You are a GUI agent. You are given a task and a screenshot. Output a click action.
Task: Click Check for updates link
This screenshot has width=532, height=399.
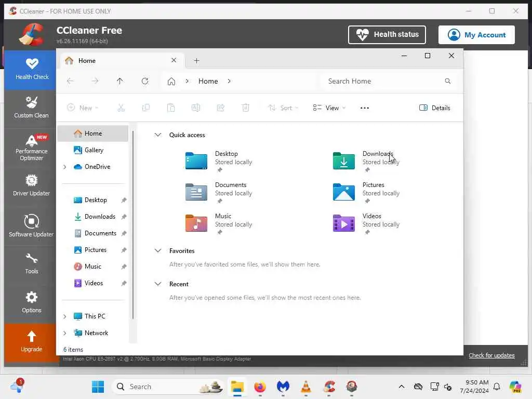pyautogui.click(x=491, y=355)
